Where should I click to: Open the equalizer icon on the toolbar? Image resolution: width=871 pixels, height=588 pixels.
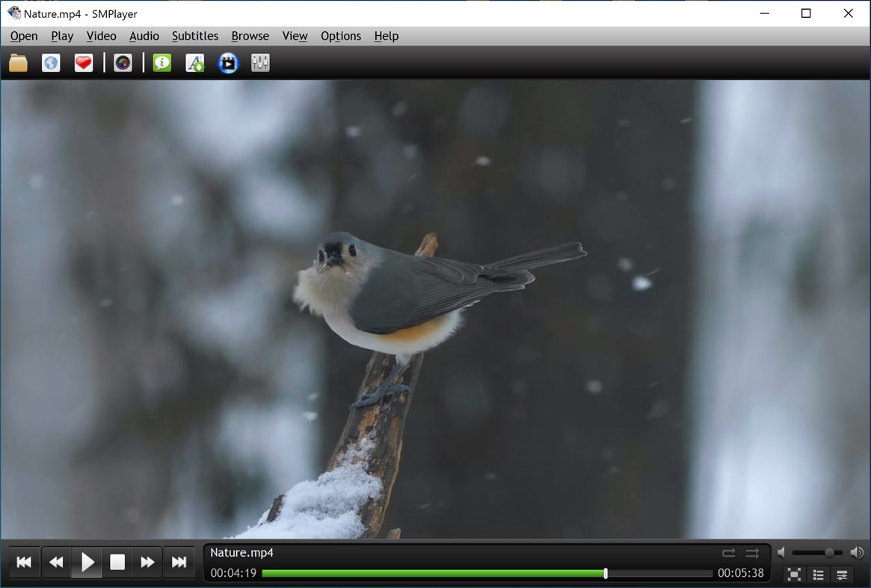click(x=259, y=63)
